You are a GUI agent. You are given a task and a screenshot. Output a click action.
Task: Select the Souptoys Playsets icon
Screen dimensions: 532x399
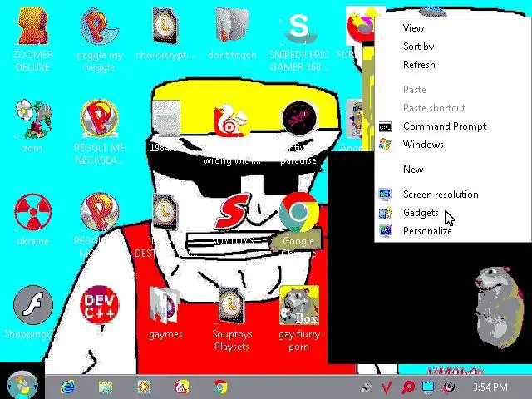[232, 305]
